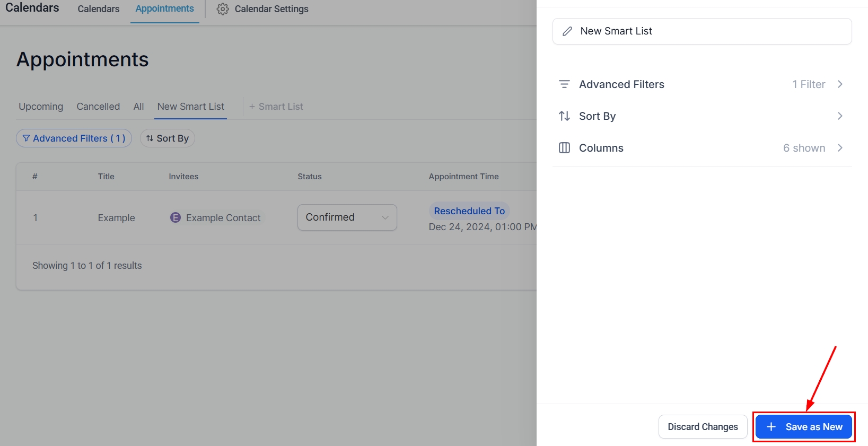Click the Sort By chip button
The height and width of the screenshot is (446, 868).
168,138
